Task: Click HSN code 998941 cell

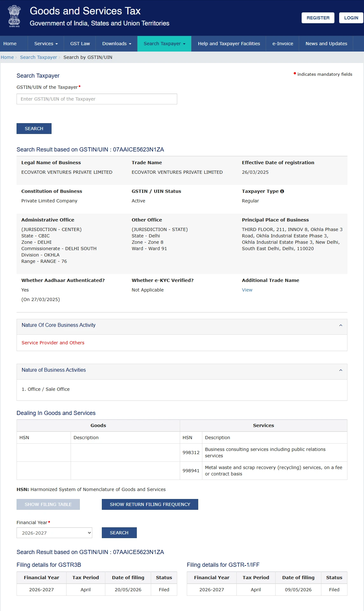Action: tap(191, 471)
